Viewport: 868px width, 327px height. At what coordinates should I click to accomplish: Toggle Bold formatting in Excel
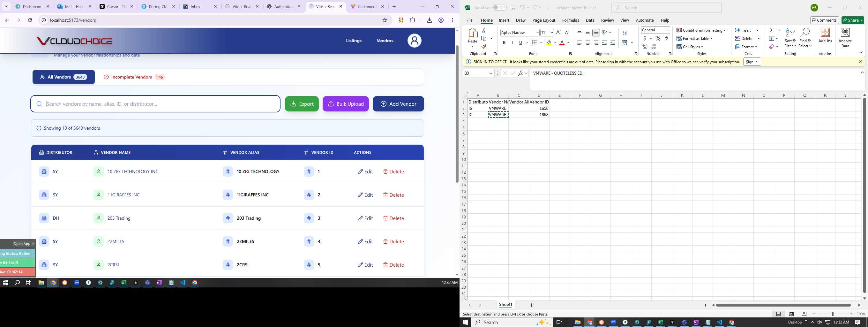click(x=504, y=43)
